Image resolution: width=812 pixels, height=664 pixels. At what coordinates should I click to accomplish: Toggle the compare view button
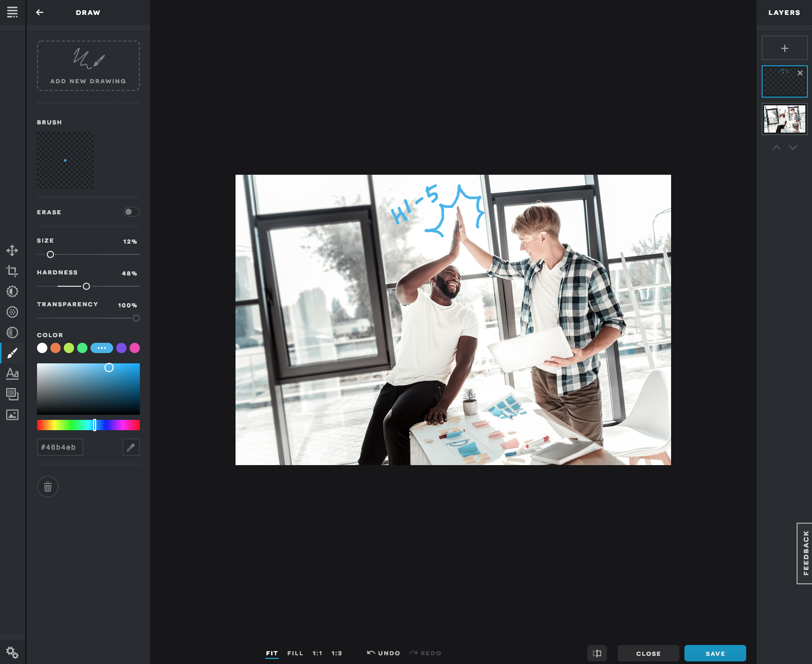pyautogui.click(x=597, y=653)
